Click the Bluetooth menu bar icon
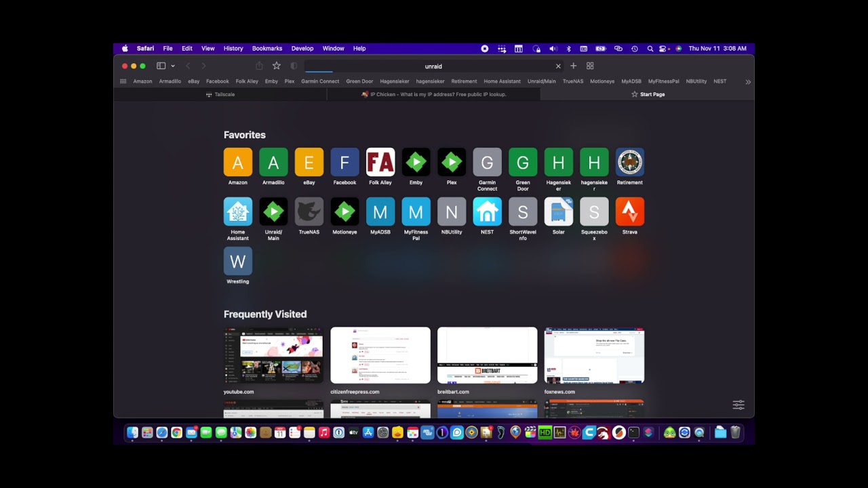Image resolution: width=868 pixels, height=488 pixels. (x=568, y=49)
